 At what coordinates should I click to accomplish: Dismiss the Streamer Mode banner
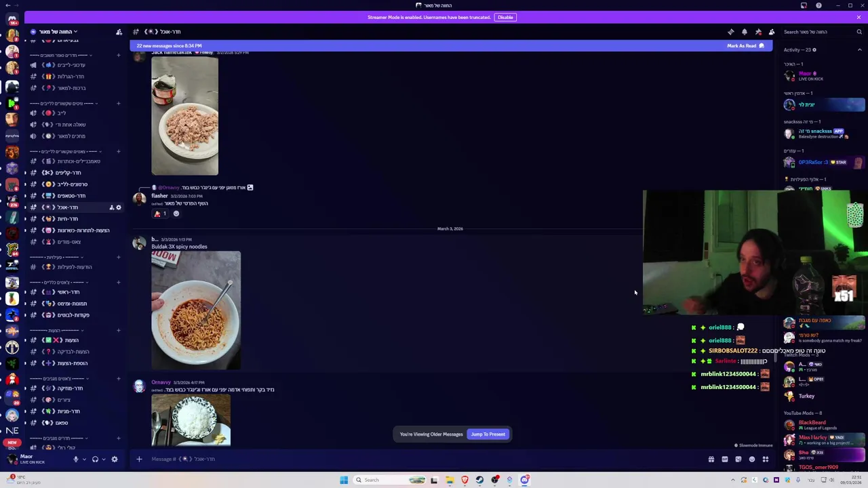859,18
